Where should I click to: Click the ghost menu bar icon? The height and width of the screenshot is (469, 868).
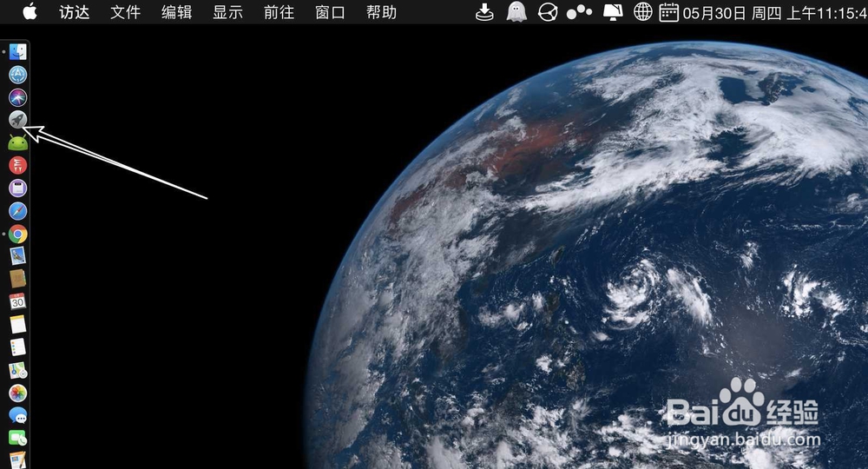516,12
